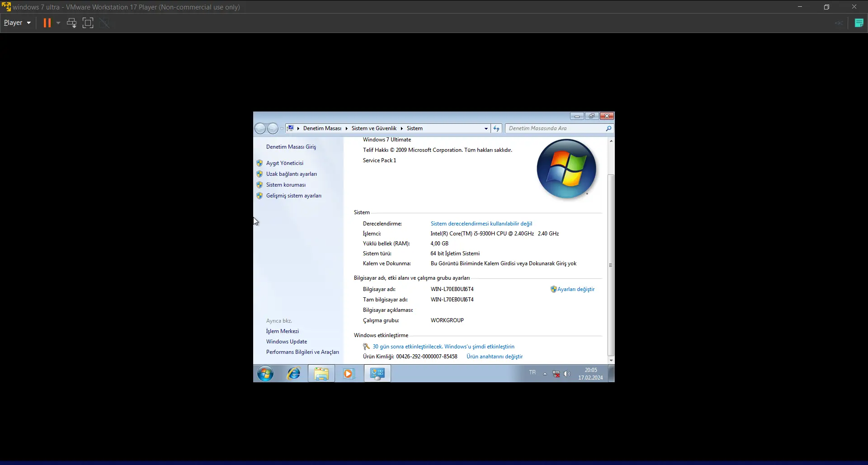868x465 pixels.
Task: Send Ctrl+Alt+Del to the virtual machine
Action: [71, 23]
